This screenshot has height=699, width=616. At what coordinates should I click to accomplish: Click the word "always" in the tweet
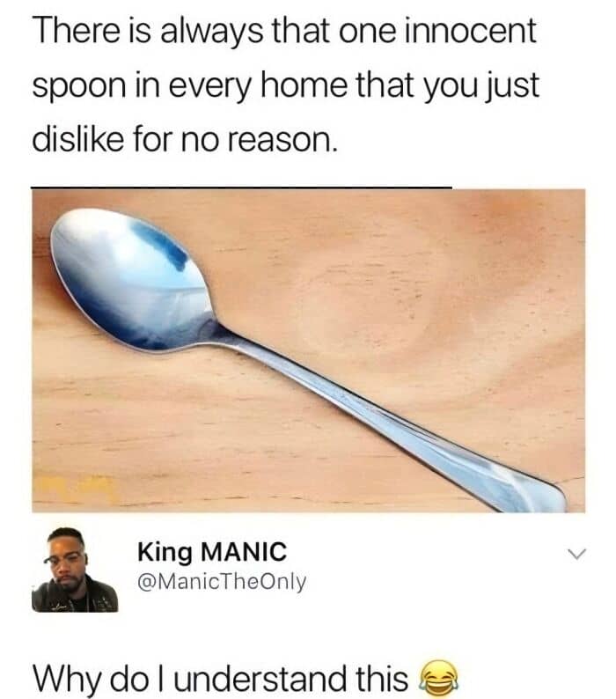pos(212,33)
